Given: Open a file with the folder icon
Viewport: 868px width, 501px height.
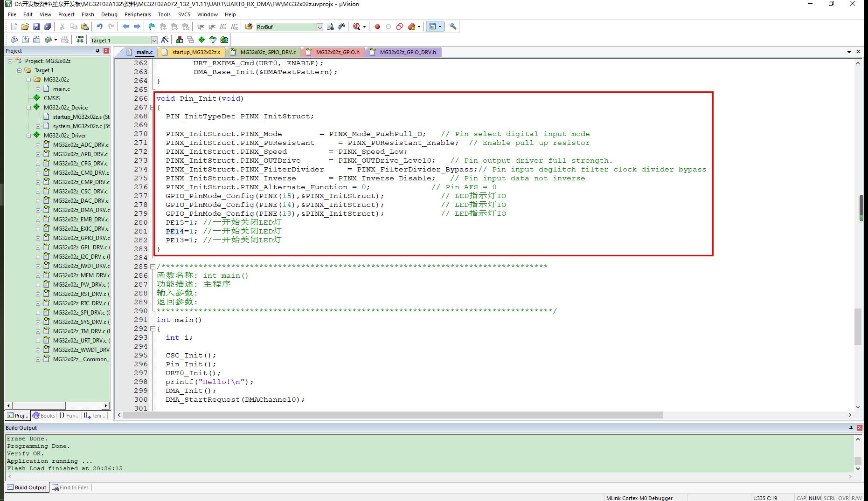Looking at the screenshot, I should click(25, 27).
